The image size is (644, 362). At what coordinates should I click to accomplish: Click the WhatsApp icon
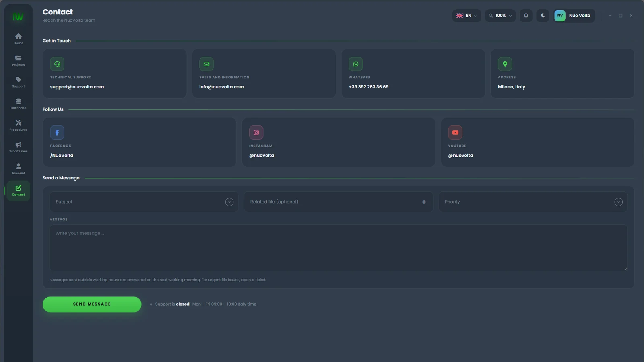pyautogui.click(x=356, y=64)
